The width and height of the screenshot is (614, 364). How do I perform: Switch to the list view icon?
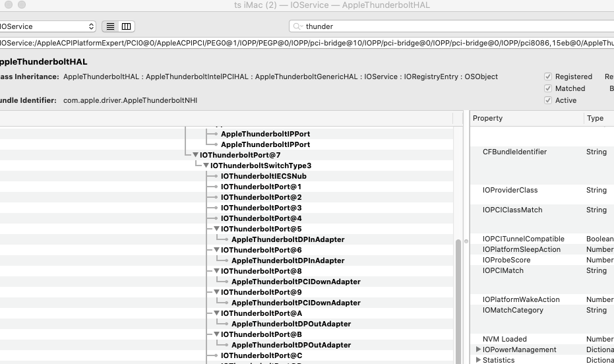110,26
